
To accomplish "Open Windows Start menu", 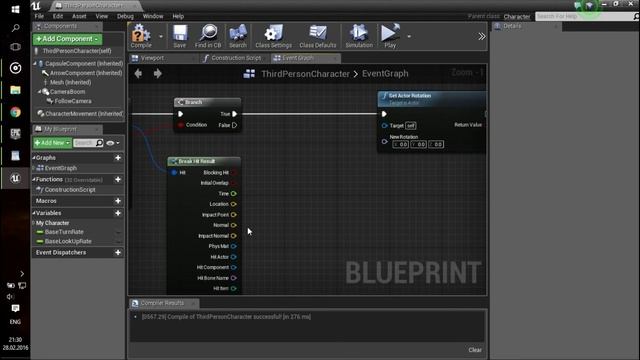I will tap(15, 9).
